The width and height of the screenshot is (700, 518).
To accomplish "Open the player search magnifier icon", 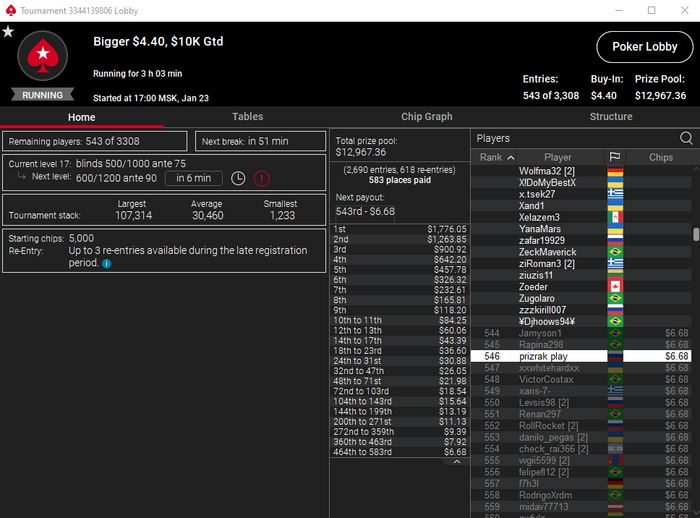I will click(686, 138).
